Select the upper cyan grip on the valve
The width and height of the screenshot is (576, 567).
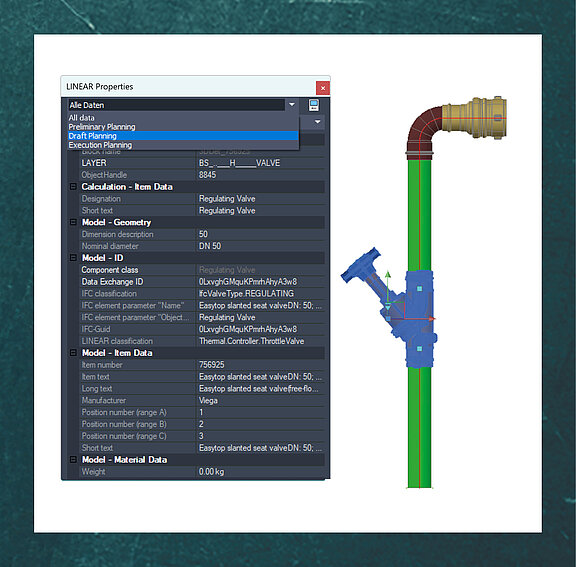coord(419,289)
